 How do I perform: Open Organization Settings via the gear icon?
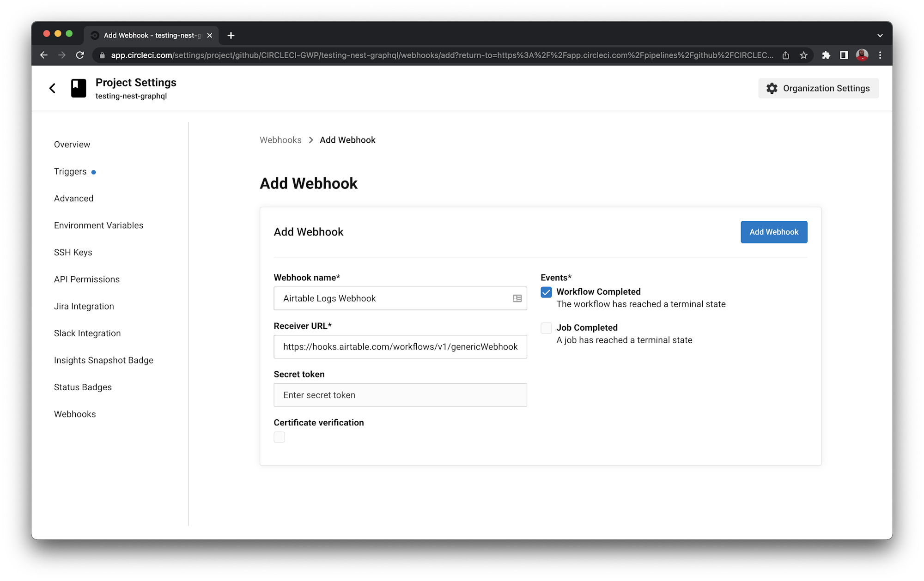(818, 88)
